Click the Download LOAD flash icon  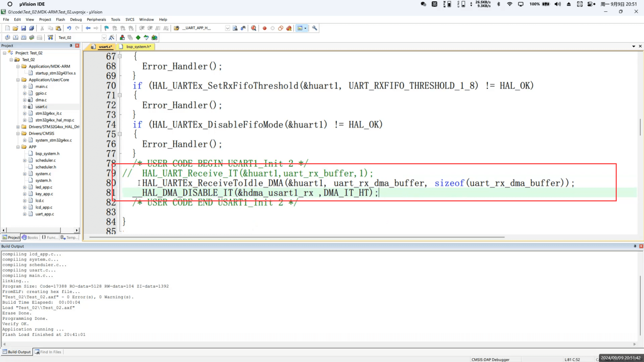[50, 37]
